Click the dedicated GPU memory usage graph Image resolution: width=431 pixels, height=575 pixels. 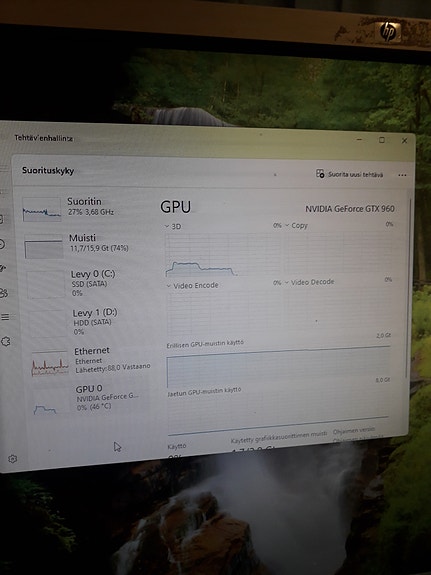coord(279,367)
